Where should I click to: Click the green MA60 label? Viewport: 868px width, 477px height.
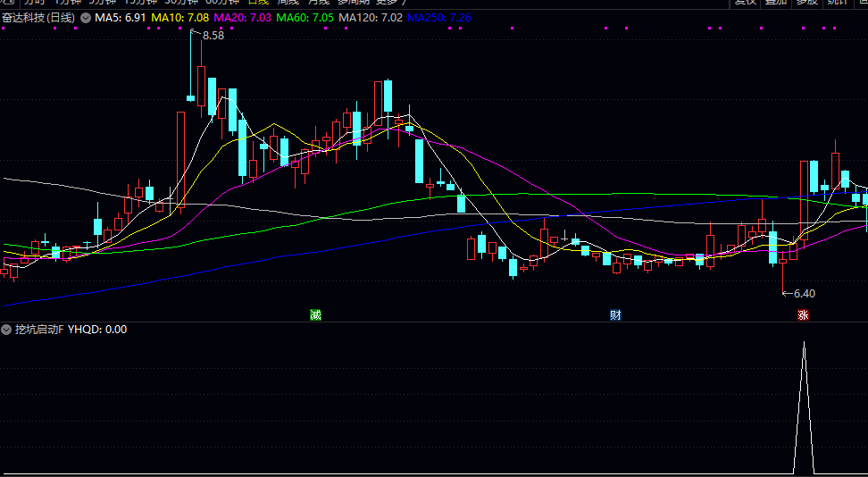(x=305, y=18)
